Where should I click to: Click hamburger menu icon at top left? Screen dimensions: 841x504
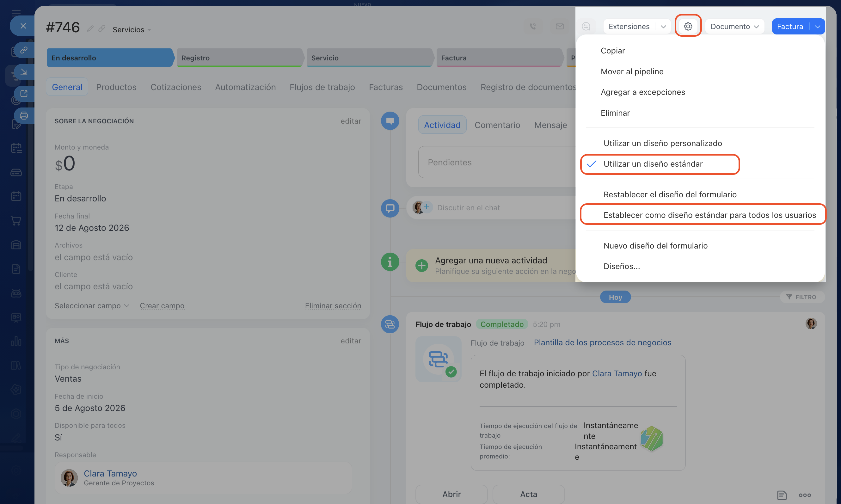pyautogui.click(x=16, y=13)
